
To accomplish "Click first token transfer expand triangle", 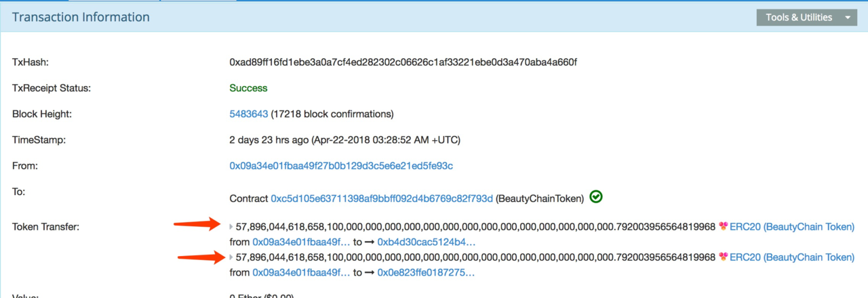I will (x=231, y=227).
